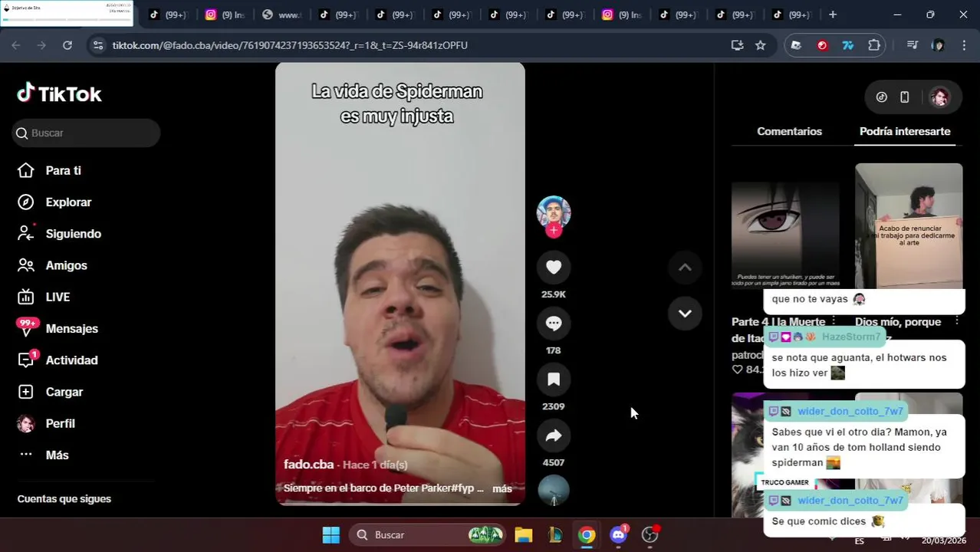Image resolution: width=980 pixels, height=552 pixels.
Task: Open the Chrome profile avatar
Action: (x=938, y=45)
